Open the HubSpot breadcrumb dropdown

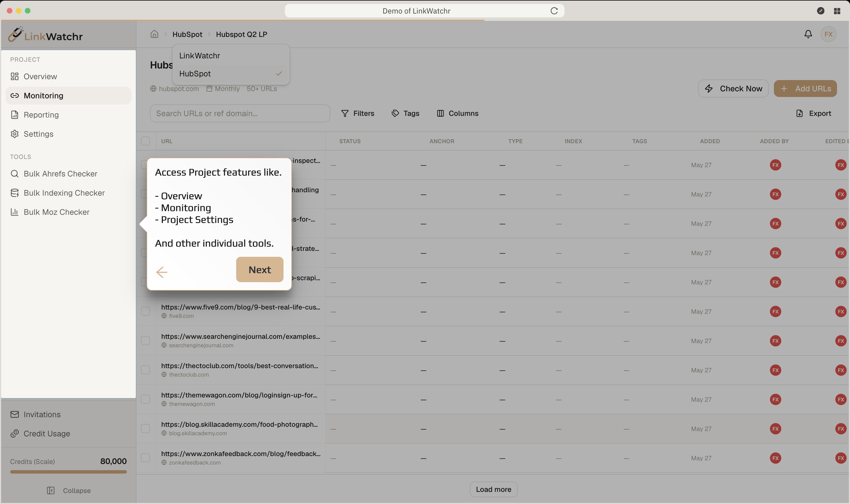click(187, 34)
